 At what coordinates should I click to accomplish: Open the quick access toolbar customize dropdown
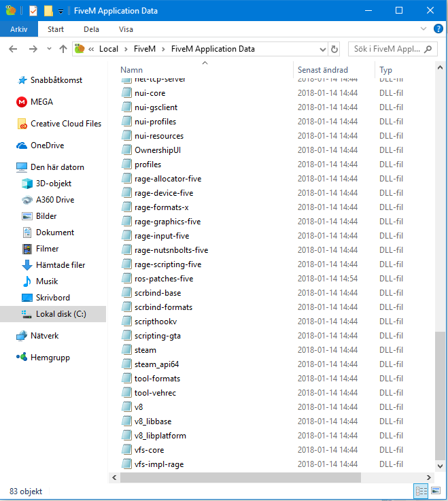61,12
